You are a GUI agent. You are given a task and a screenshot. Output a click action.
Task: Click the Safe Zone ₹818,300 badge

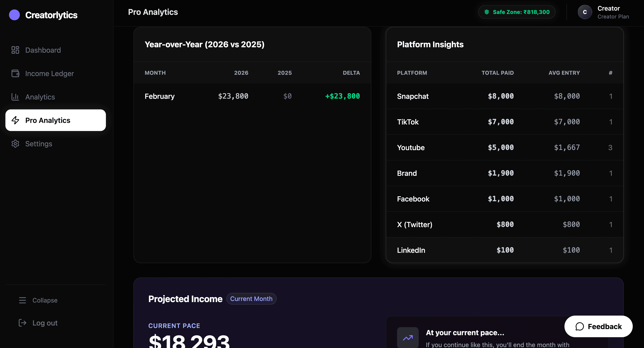pos(517,12)
